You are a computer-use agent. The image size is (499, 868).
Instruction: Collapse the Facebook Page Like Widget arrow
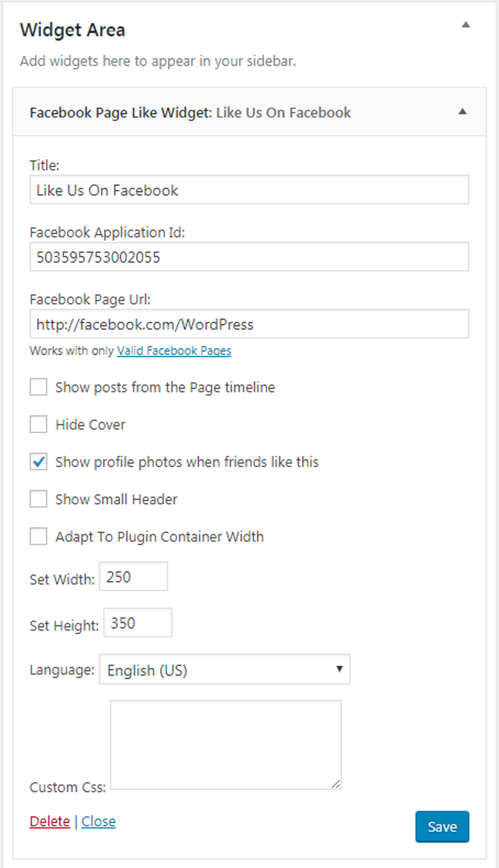tap(462, 112)
